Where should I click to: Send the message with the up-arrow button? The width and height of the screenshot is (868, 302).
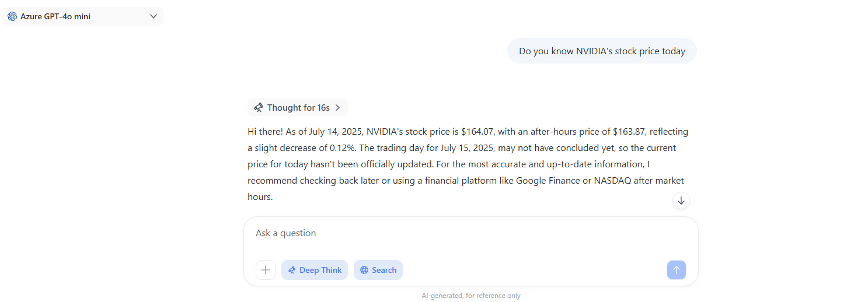pos(677,270)
